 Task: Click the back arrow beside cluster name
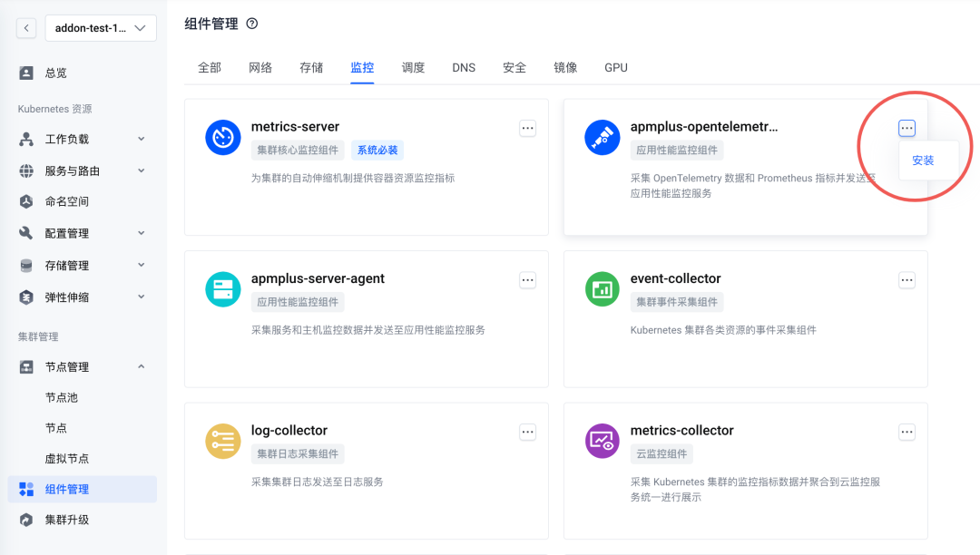[x=25, y=27]
